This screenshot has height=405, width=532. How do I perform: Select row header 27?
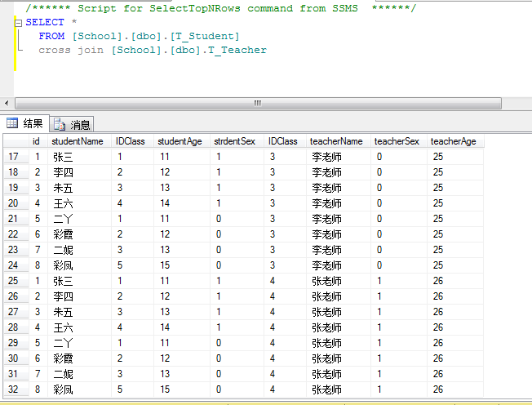pos(16,312)
